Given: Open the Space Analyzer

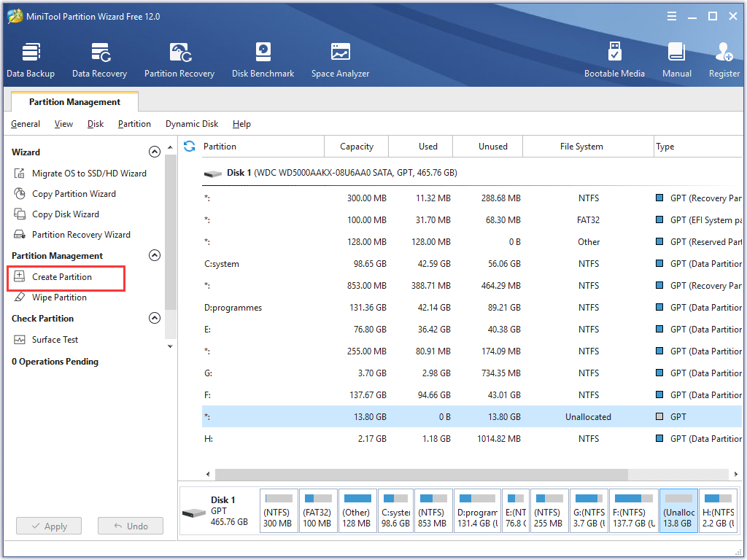Looking at the screenshot, I should (340, 58).
